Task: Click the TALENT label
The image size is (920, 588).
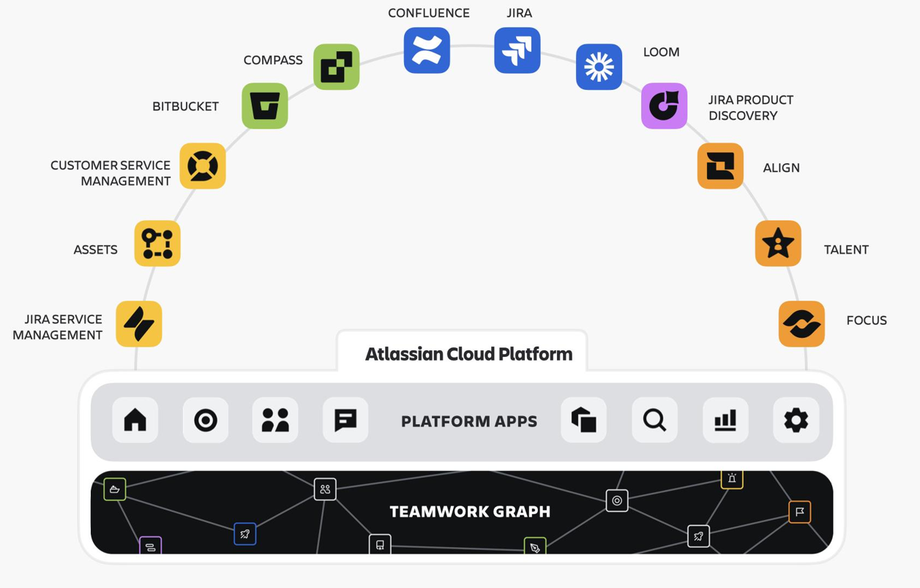Action: click(x=846, y=249)
